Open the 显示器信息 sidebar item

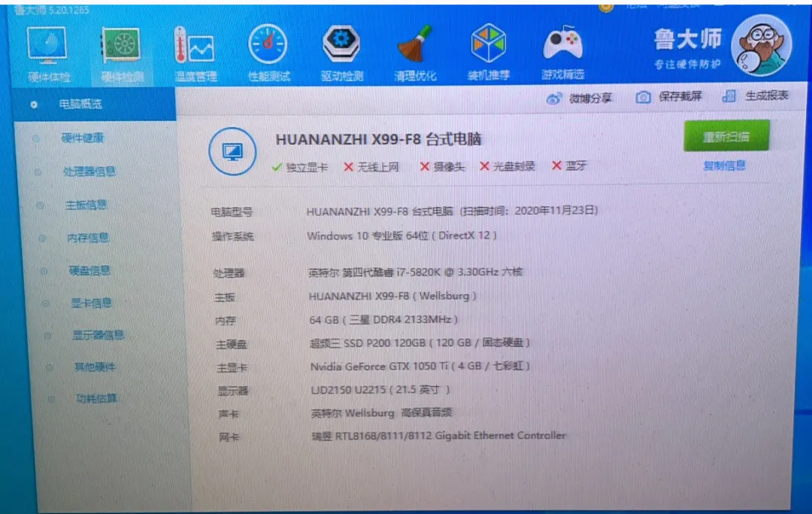tap(98, 335)
